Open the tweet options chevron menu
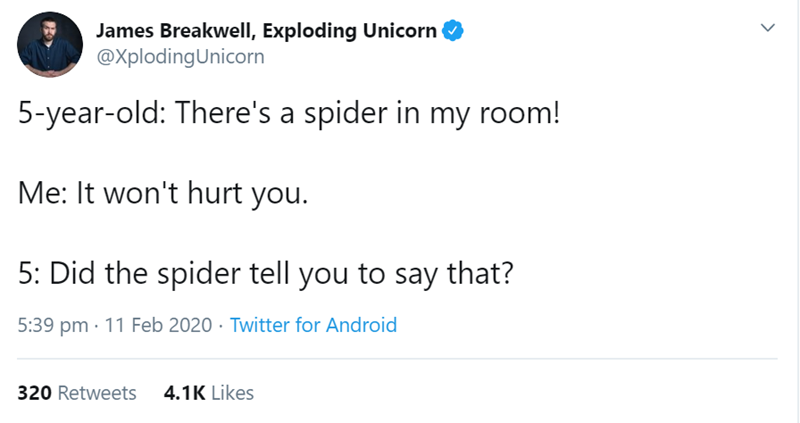 pos(768,32)
